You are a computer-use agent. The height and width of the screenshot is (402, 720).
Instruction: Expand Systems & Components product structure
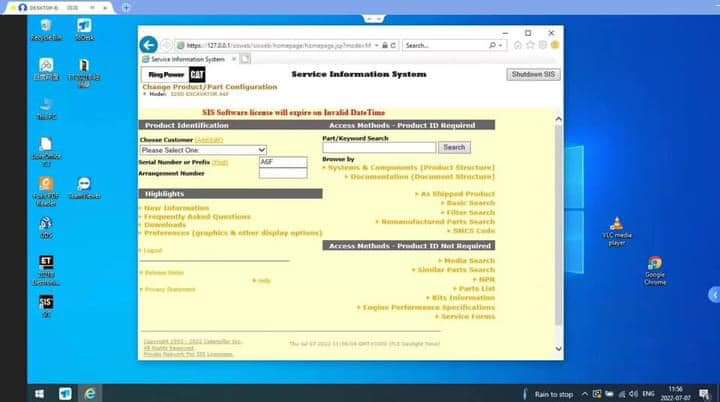pos(410,167)
